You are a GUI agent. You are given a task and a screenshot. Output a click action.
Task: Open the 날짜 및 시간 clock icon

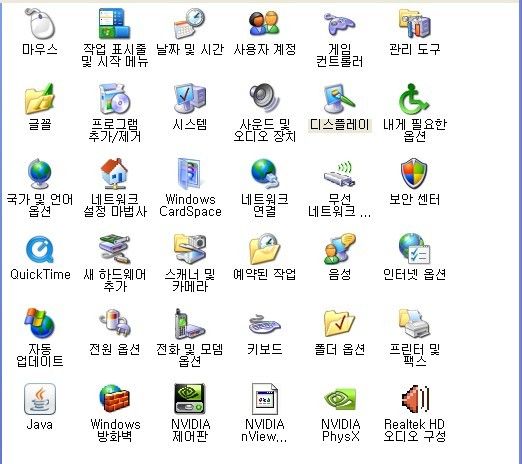[x=190, y=24]
